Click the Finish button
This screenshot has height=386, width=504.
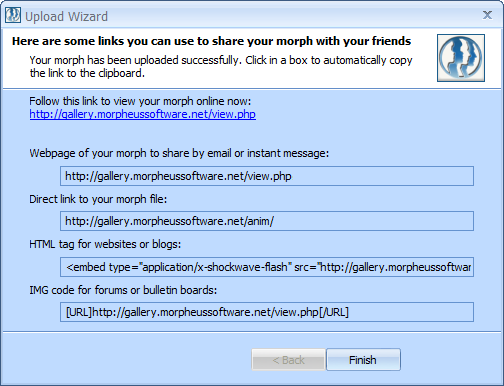(363, 360)
